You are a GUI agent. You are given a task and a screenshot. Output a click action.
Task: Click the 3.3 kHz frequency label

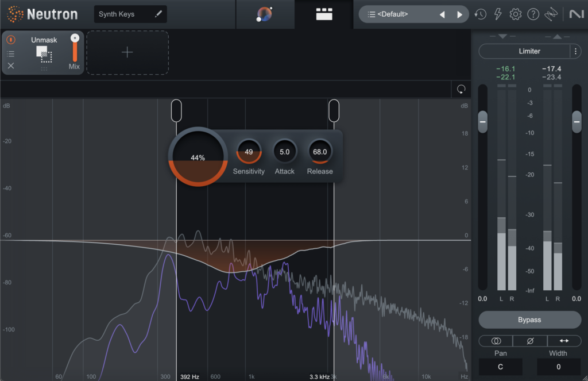(x=319, y=376)
